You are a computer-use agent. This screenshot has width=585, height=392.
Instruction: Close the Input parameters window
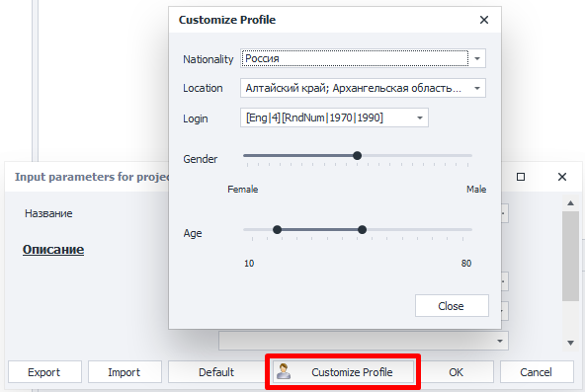(x=562, y=177)
